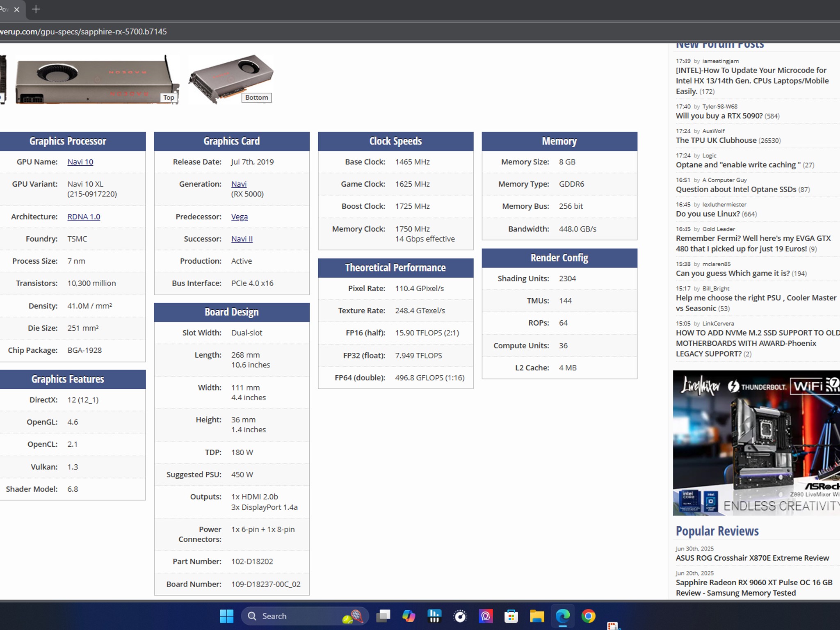Click the Shading Units value 2304
Image resolution: width=840 pixels, height=630 pixels.
pyautogui.click(x=567, y=278)
